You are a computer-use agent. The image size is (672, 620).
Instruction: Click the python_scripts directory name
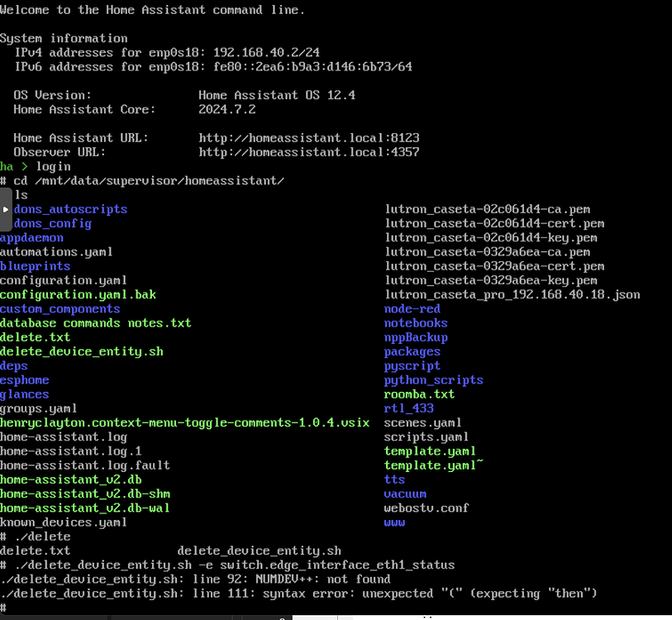pyautogui.click(x=433, y=379)
